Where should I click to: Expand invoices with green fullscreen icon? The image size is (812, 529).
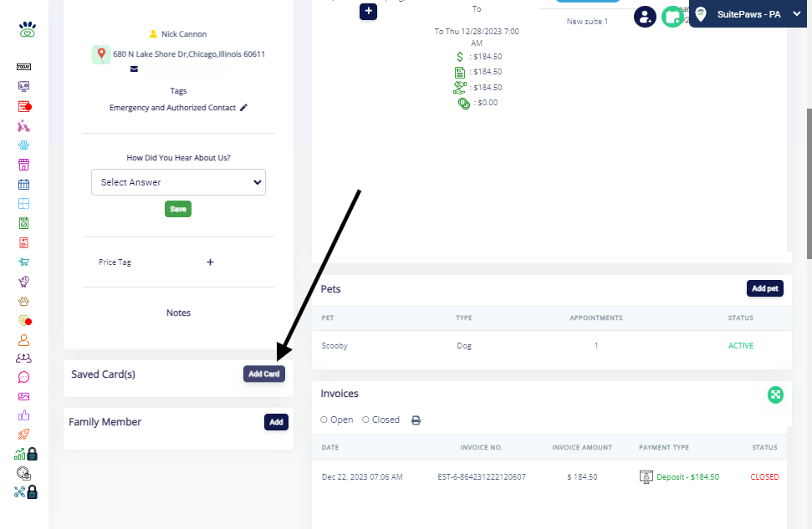[x=775, y=395]
